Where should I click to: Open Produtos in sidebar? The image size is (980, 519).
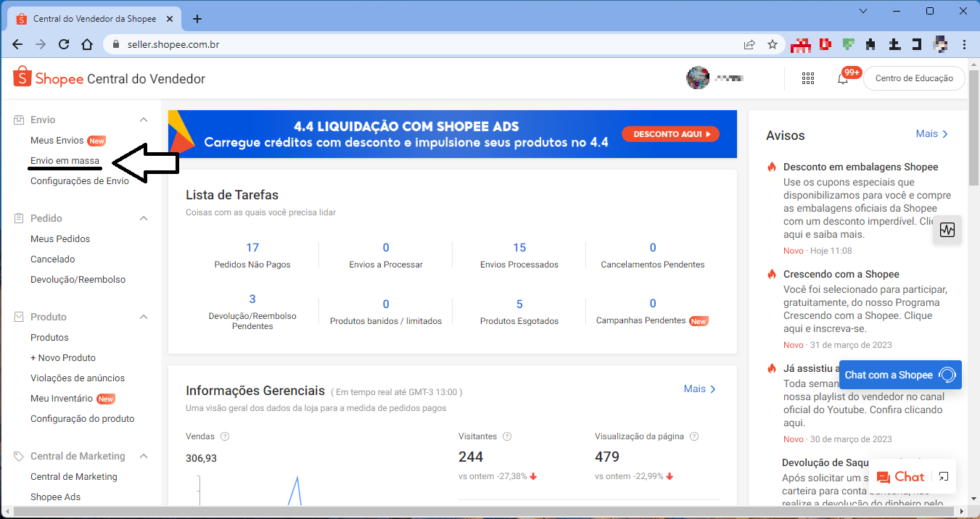point(49,337)
